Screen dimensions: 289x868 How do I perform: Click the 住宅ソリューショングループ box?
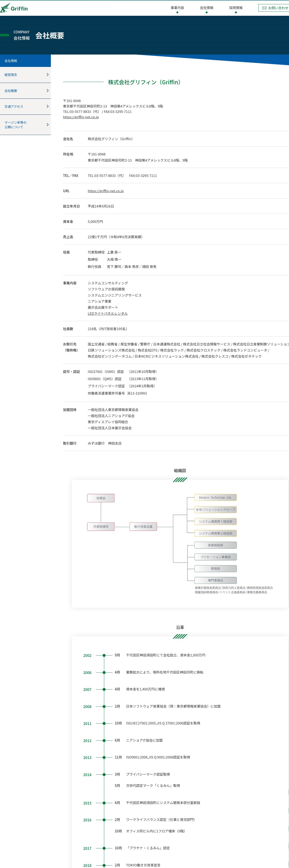[x=216, y=509]
